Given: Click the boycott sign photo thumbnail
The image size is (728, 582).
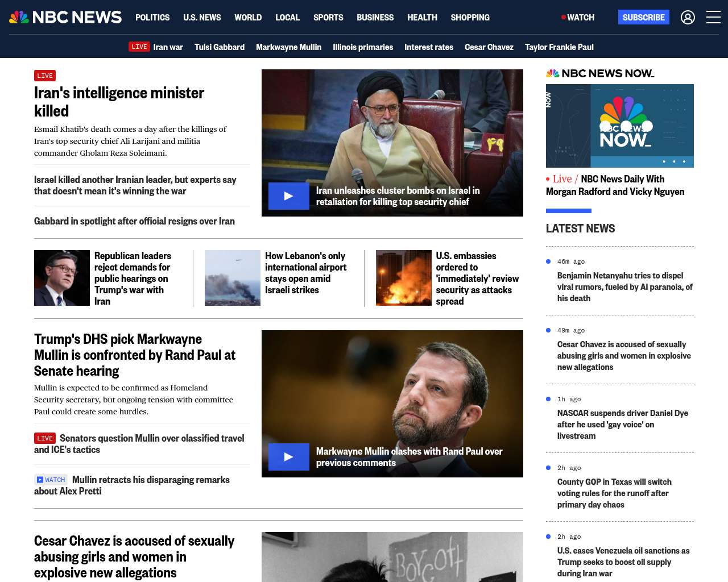Looking at the screenshot, I should pyautogui.click(x=392, y=557).
